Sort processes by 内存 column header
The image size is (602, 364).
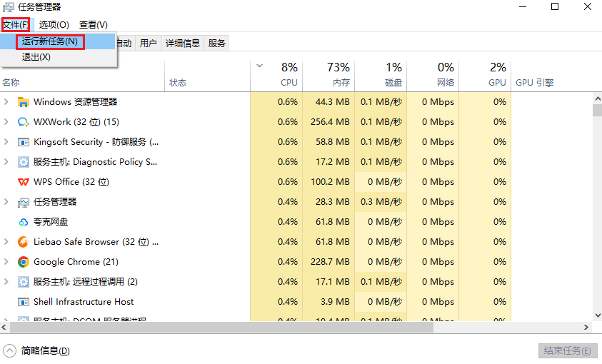click(x=329, y=75)
